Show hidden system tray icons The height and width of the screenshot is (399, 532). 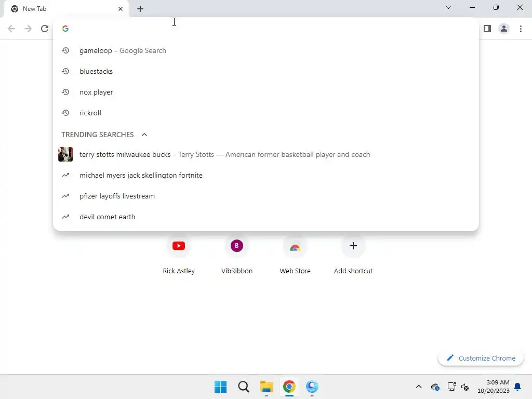coord(419,387)
